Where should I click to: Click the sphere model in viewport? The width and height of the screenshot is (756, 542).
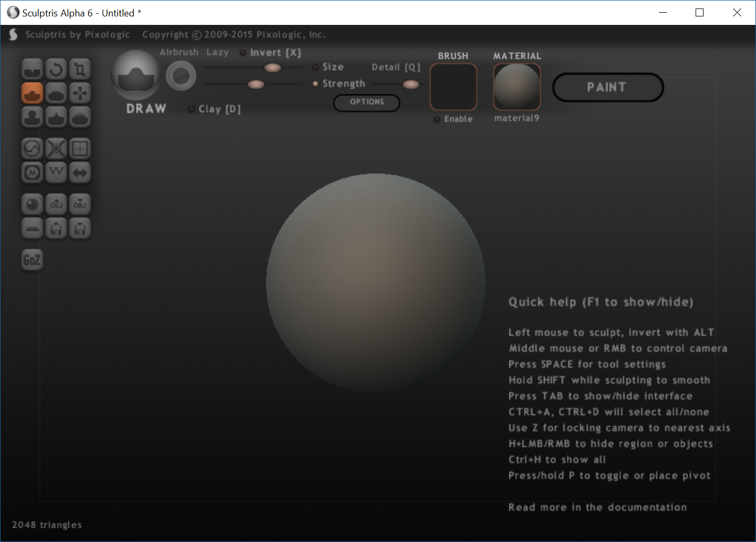point(376,283)
